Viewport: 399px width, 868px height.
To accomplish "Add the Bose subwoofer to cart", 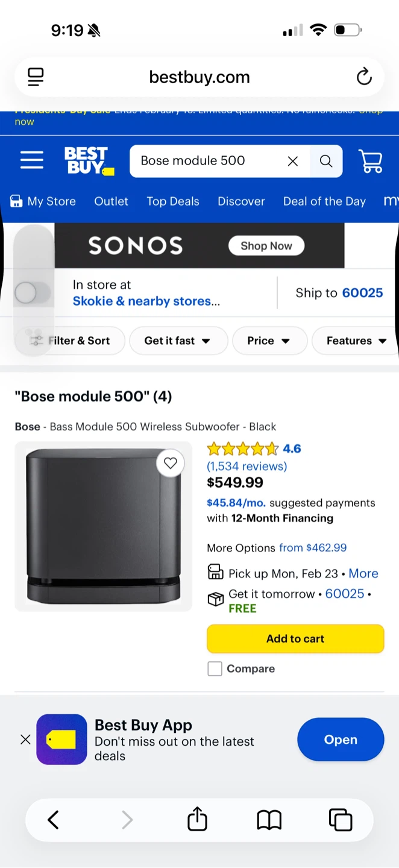I will click(x=295, y=638).
